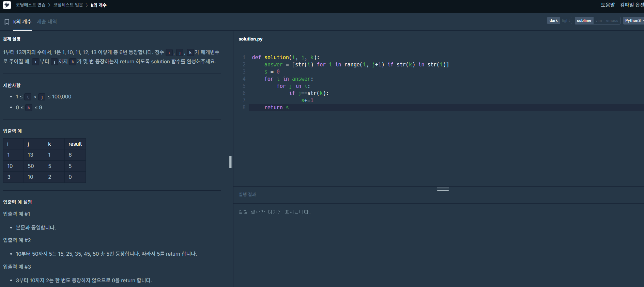
Task: Click the result column header in table
Action: click(x=75, y=144)
